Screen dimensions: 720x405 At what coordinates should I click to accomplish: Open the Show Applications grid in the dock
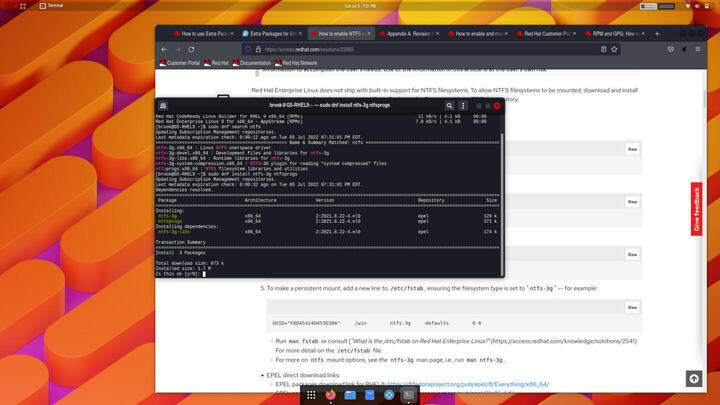(x=311, y=395)
